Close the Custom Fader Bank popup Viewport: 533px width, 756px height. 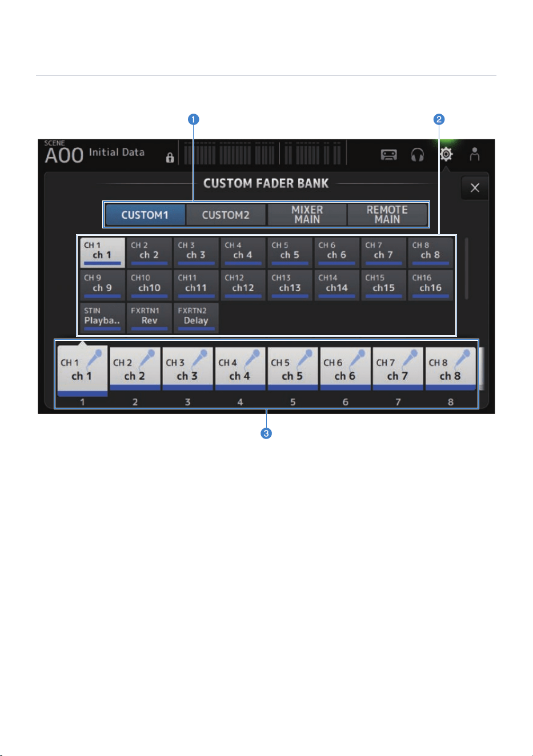475,188
